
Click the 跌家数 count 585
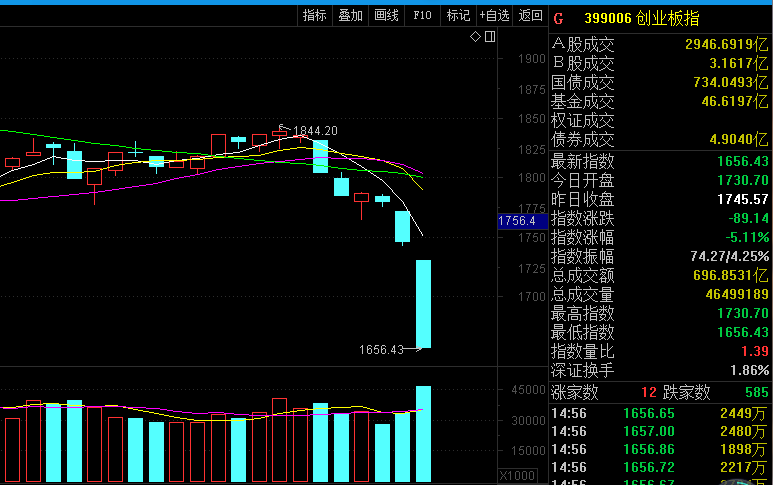[757, 392]
